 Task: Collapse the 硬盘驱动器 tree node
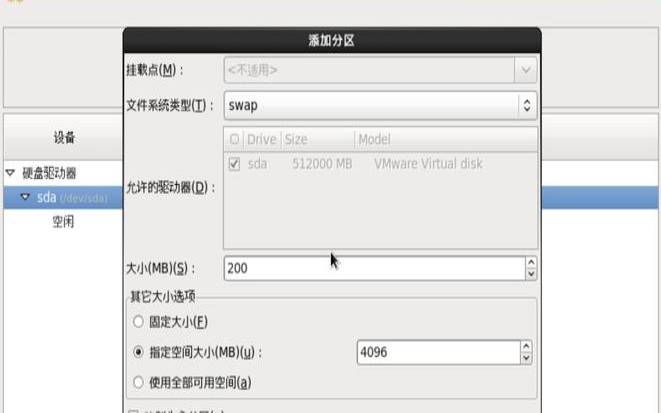click(11, 172)
